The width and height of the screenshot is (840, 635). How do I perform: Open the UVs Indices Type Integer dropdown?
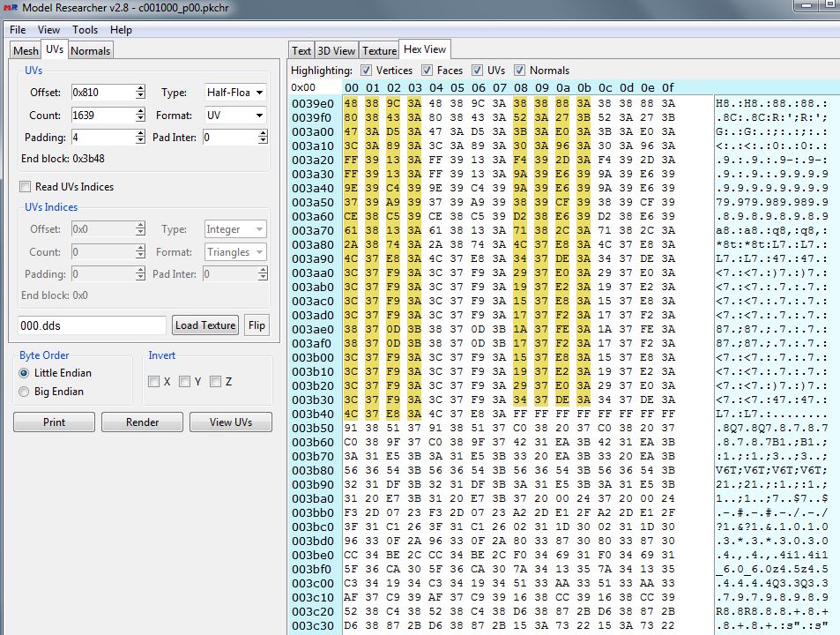[235, 229]
